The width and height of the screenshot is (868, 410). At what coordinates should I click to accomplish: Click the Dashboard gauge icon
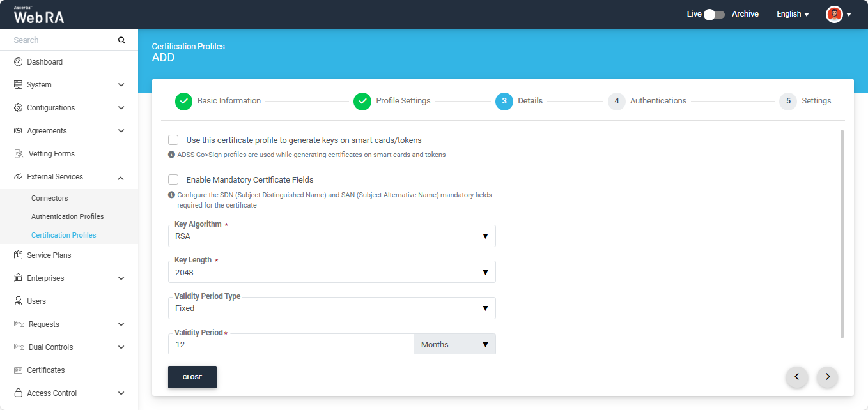18,62
